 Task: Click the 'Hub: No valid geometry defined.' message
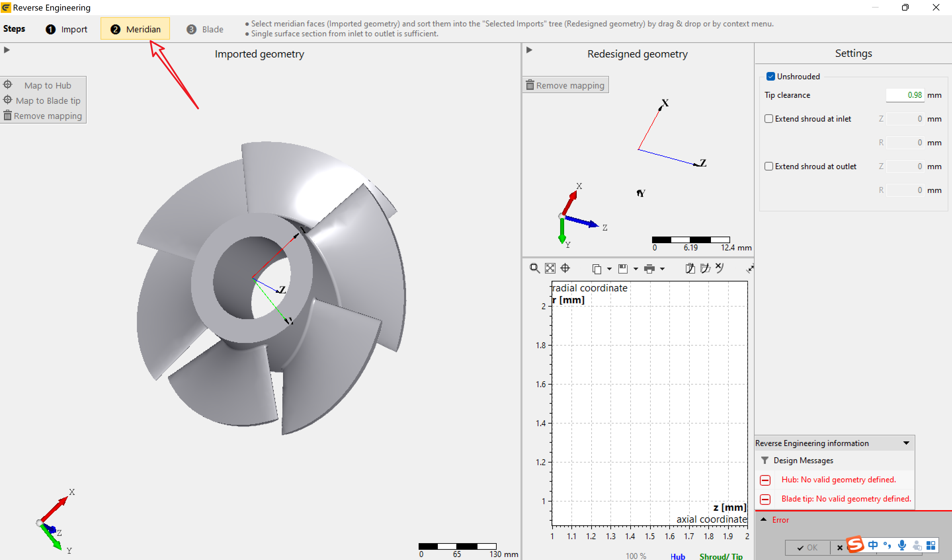point(839,480)
